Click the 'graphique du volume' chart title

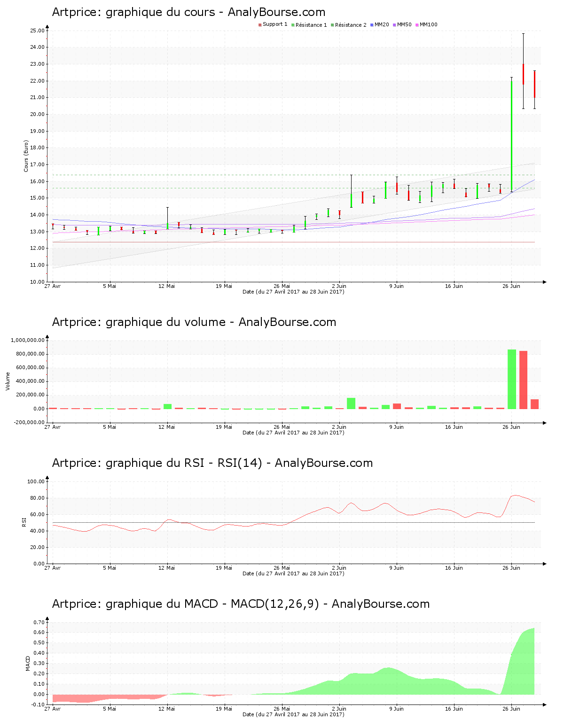194,322
